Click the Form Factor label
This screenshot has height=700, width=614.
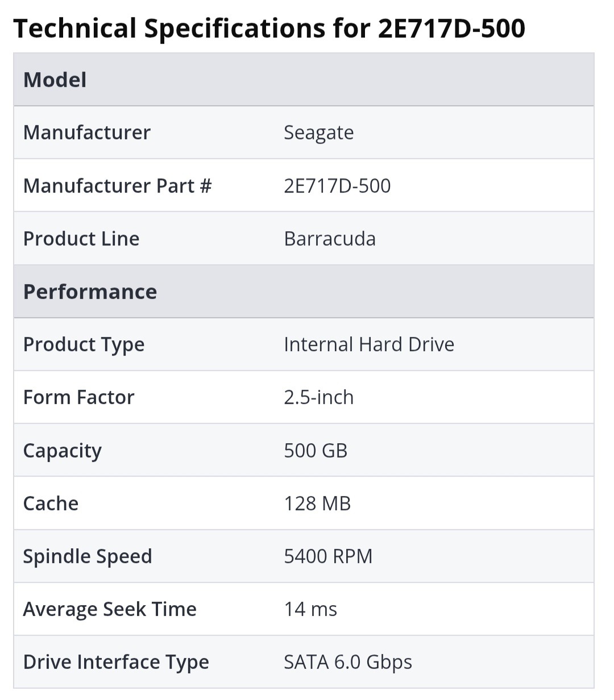pyautogui.click(x=78, y=397)
